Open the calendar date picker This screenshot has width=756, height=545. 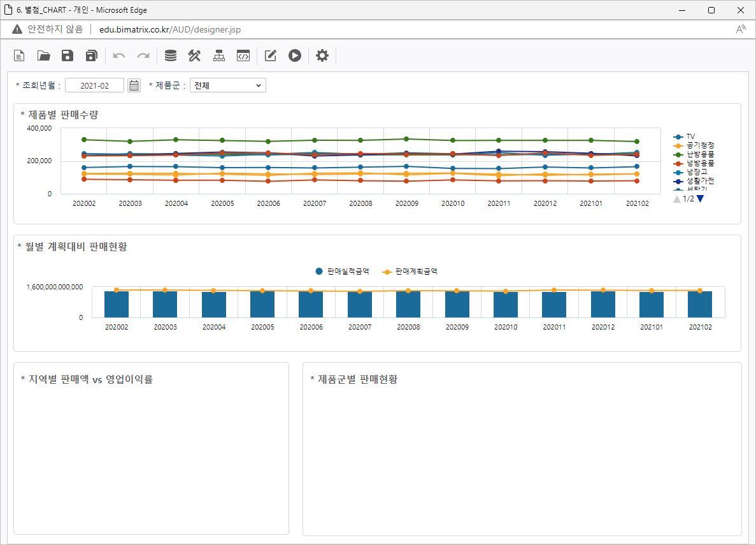134,85
